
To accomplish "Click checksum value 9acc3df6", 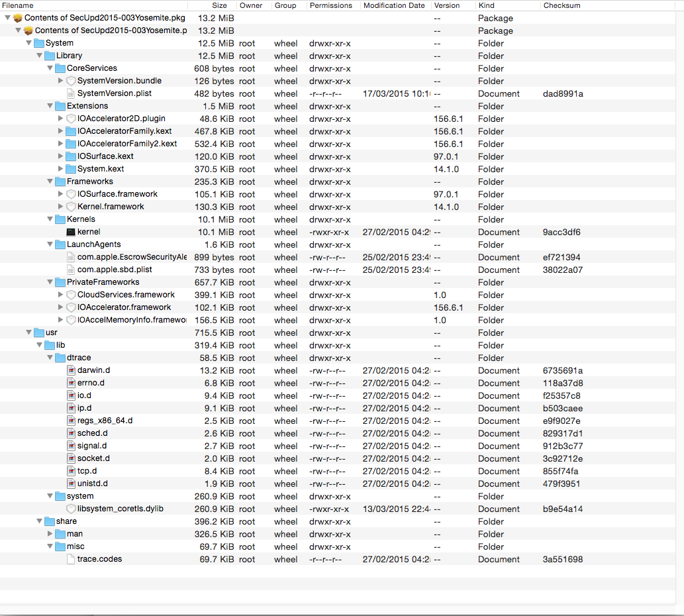I will (x=562, y=232).
